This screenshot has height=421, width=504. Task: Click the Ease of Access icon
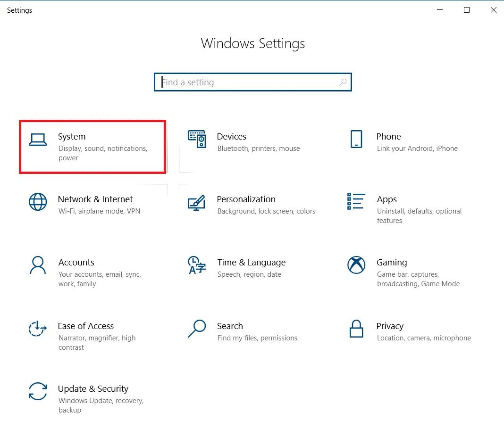click(x=38, y=329)
